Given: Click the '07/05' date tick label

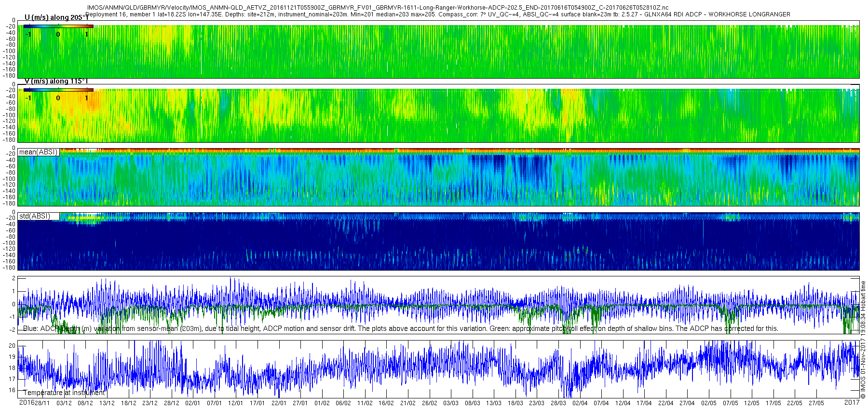Looking at the screenshot, I should (730, 403).
